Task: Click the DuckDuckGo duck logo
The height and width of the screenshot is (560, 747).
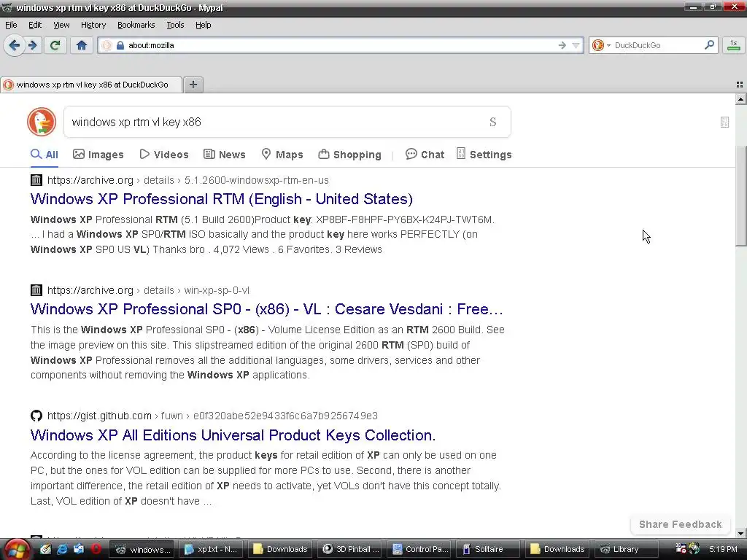Action: (42, 122)
